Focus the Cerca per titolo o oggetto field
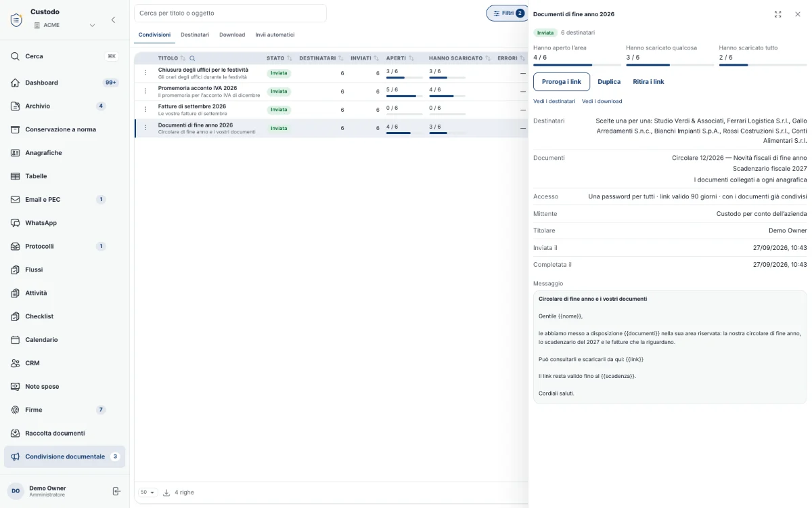Viewport: 812px width, 508px height. click(230, 13)
